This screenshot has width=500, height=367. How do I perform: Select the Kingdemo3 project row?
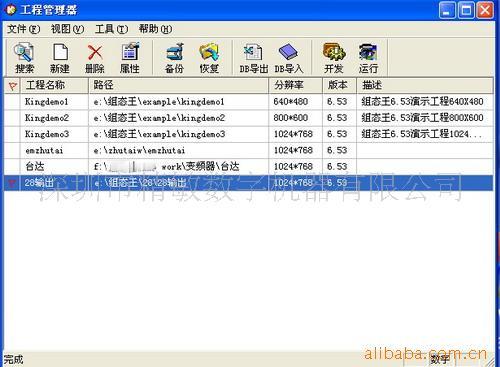(x=249, y=134)
